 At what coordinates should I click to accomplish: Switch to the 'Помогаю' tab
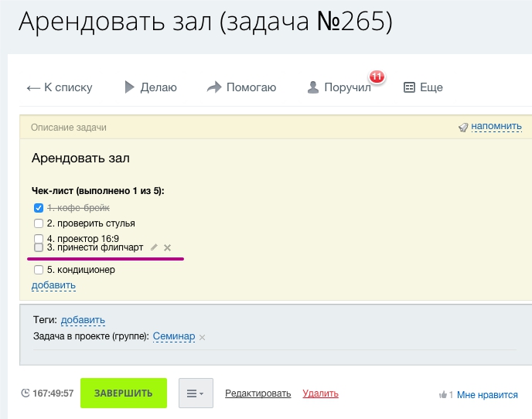click(x=241, y=87)
